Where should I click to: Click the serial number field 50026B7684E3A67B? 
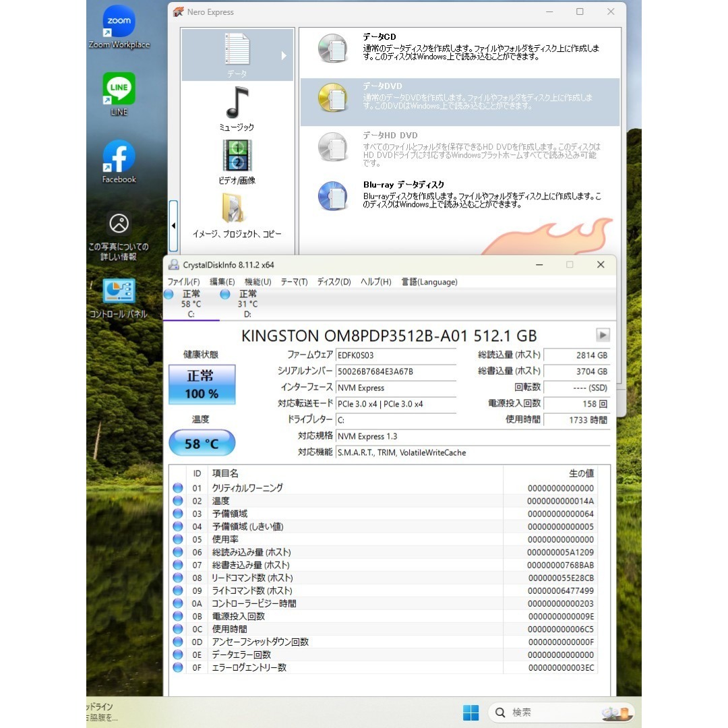pyautogui.click(x=396, y=371)
